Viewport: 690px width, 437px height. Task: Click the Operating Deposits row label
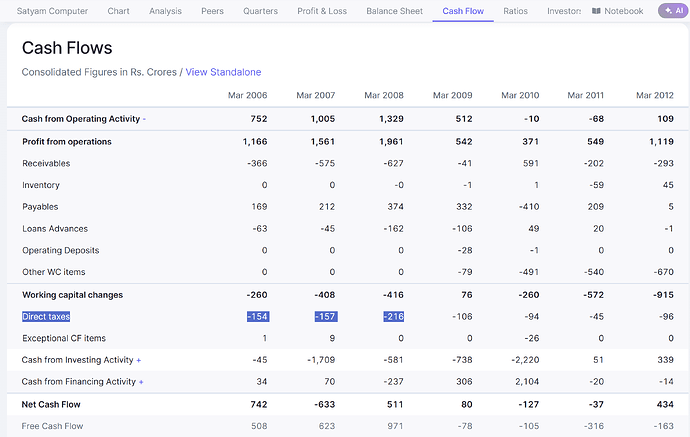(61, 250)
